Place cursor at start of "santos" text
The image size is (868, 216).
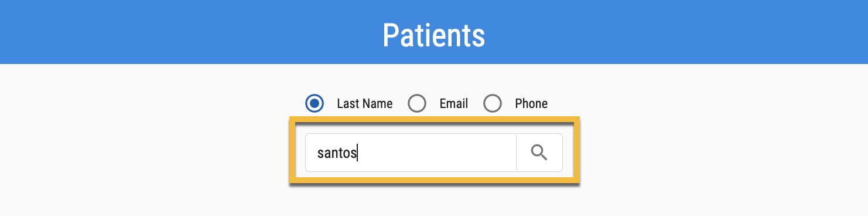click(x=317, y=153)
